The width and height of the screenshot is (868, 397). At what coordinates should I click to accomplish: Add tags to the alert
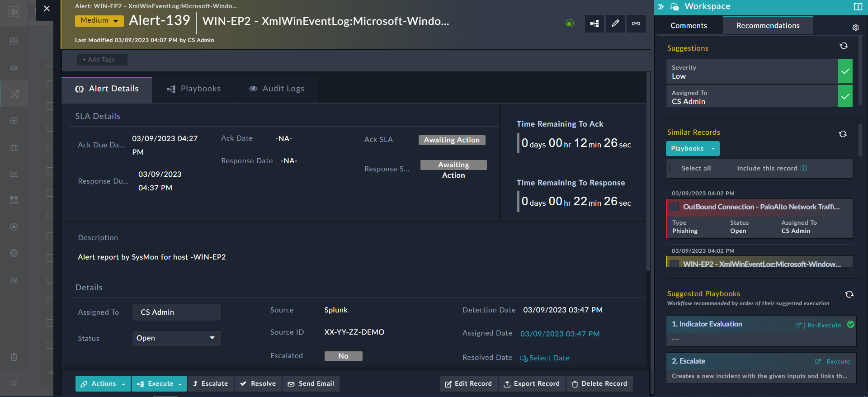(x=102, y=60)
